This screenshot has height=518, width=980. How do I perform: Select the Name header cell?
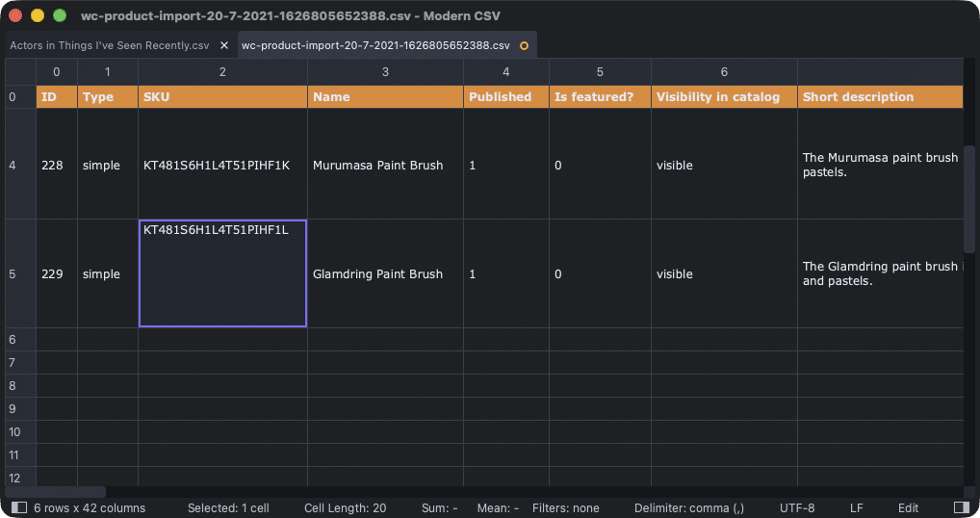pyautogui.click(x=385, y=97)
